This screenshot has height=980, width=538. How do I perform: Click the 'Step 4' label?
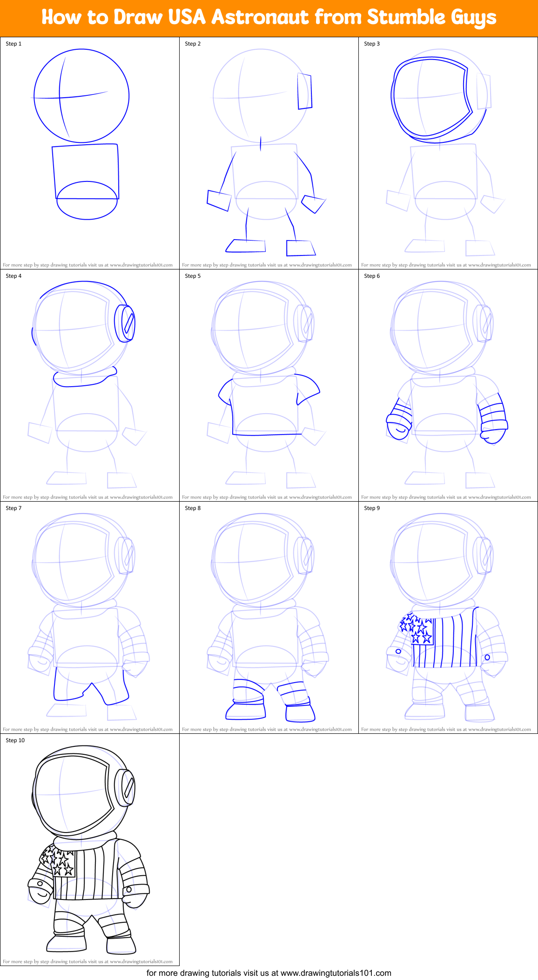tap(13, 276)
